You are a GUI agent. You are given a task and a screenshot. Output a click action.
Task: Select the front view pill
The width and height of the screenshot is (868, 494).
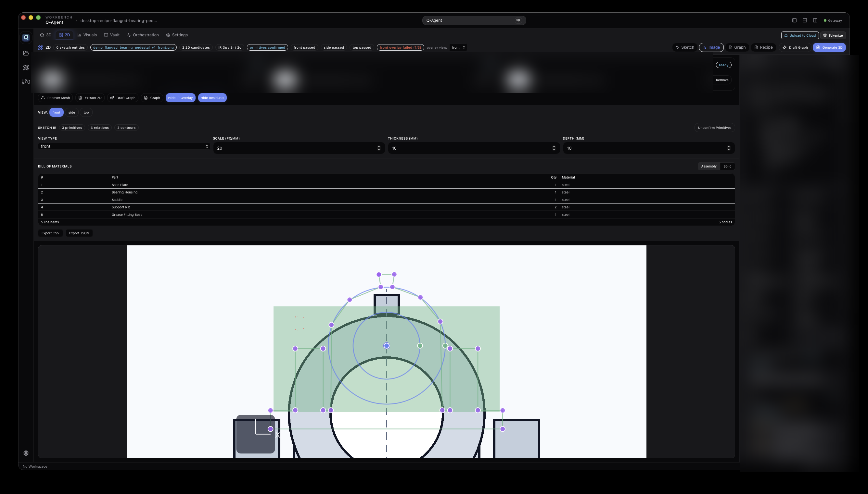[56, 112]
